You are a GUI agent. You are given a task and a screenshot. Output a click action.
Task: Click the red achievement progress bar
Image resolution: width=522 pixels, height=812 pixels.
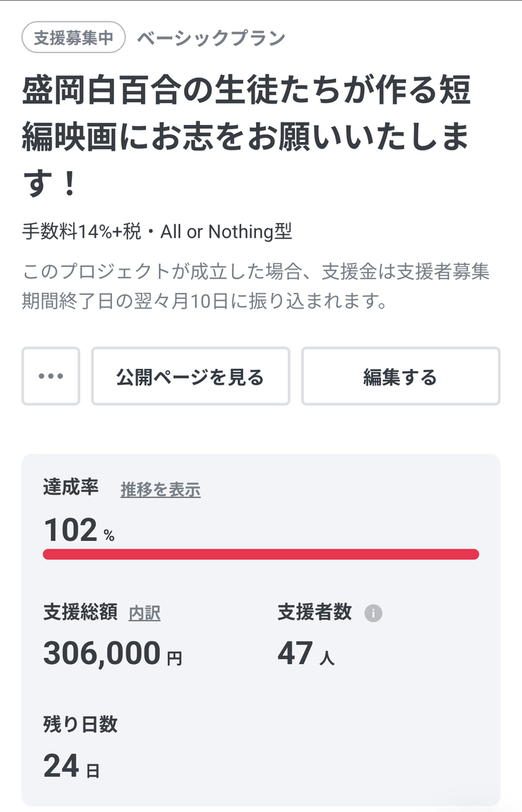click(x=261, y=554)
